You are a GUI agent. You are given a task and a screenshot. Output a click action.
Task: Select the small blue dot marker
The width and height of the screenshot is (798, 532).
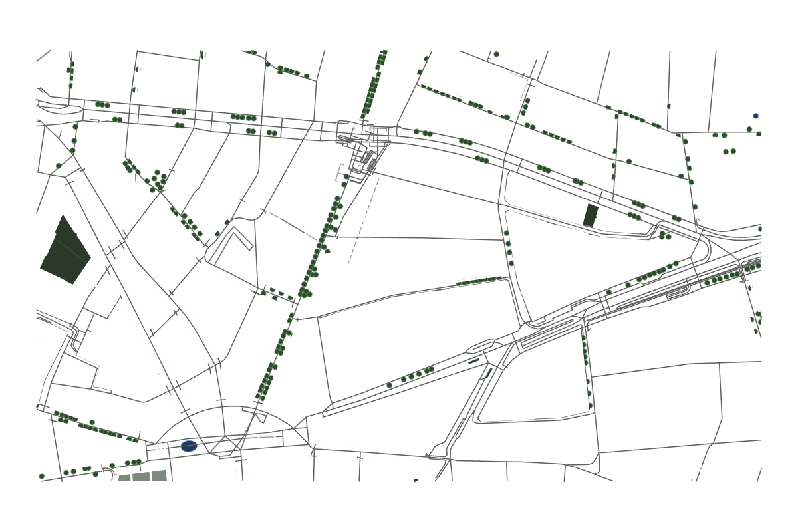(755, 116)
